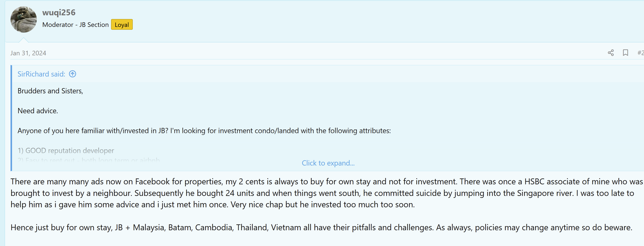Click the yellow Loyal badge
This screenshot has height=246, width=644.
(x=122, y=24)
